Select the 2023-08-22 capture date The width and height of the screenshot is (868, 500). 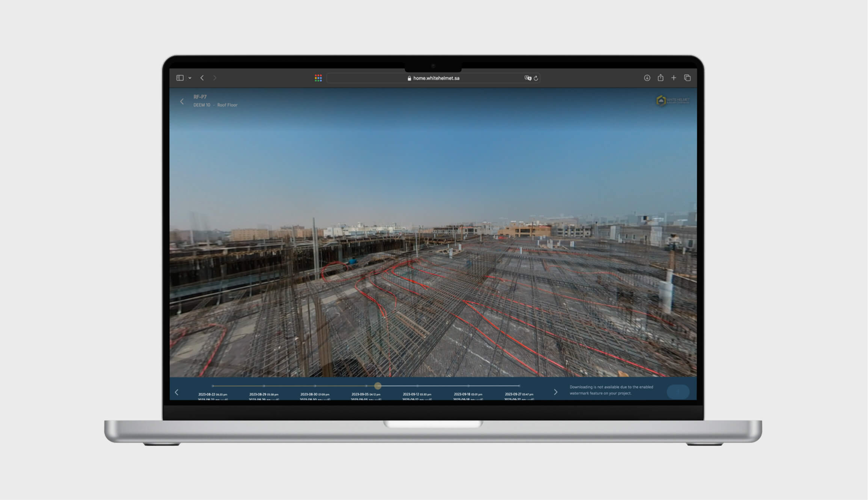click(213, 394)
